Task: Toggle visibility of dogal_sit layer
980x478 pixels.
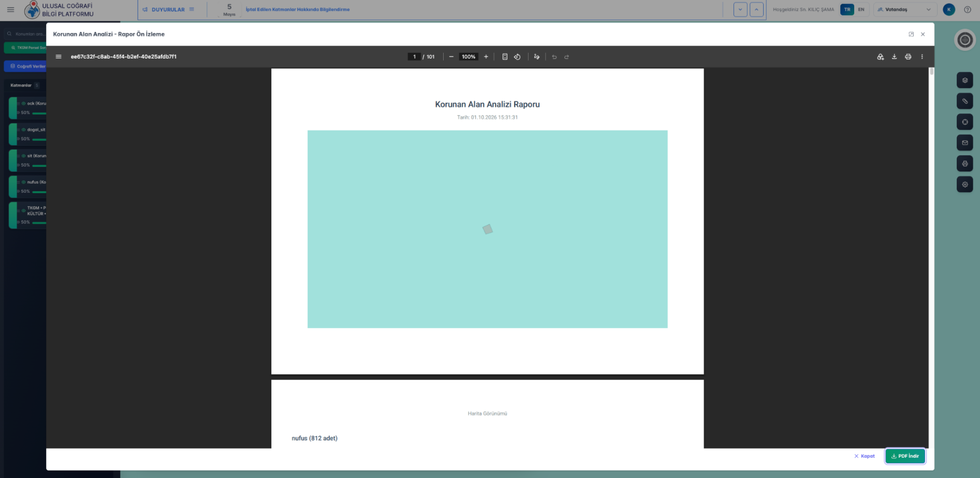Action: [x=23, y=130]
